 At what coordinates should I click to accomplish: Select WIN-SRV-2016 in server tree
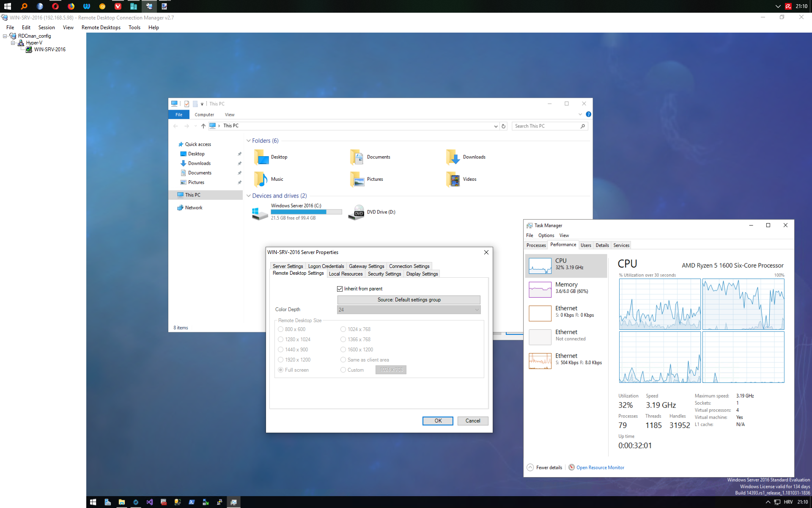click(x=49, y=50)
